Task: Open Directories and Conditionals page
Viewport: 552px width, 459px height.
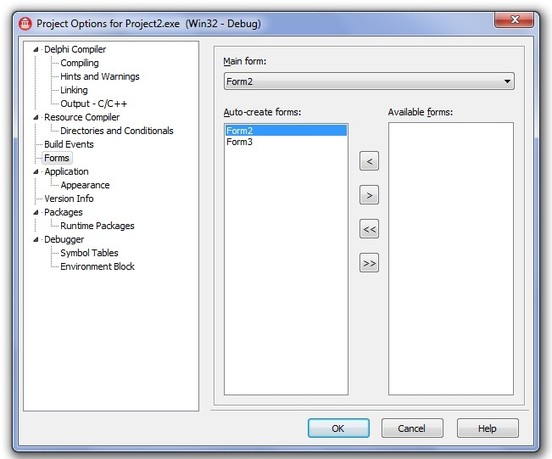Action: (117, 131)
